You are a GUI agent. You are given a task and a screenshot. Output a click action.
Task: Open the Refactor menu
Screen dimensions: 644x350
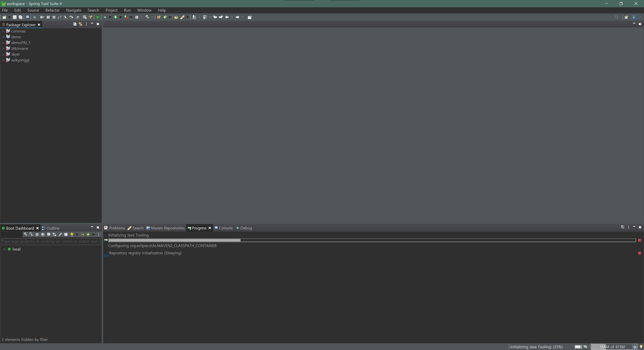click(x=52, y=10)
